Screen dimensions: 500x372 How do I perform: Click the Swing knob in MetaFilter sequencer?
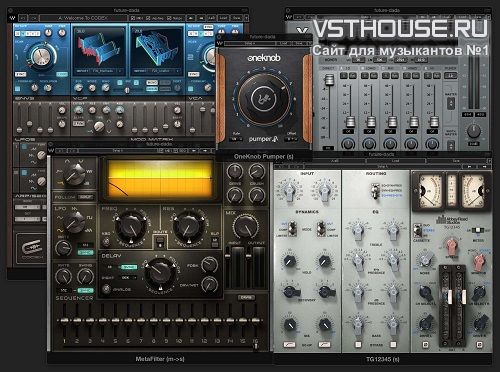click(x=85, y=276)
